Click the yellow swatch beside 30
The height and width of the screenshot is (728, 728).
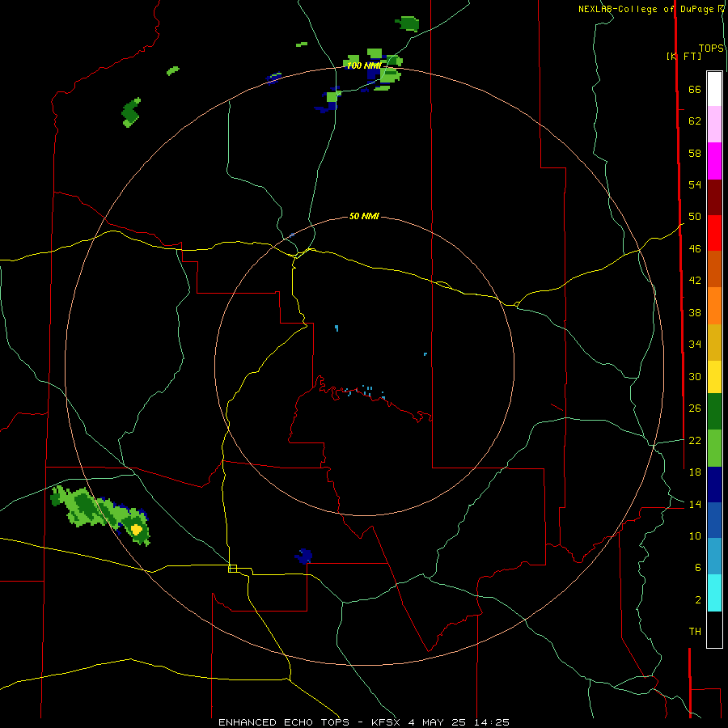click(x=714, y=377)
